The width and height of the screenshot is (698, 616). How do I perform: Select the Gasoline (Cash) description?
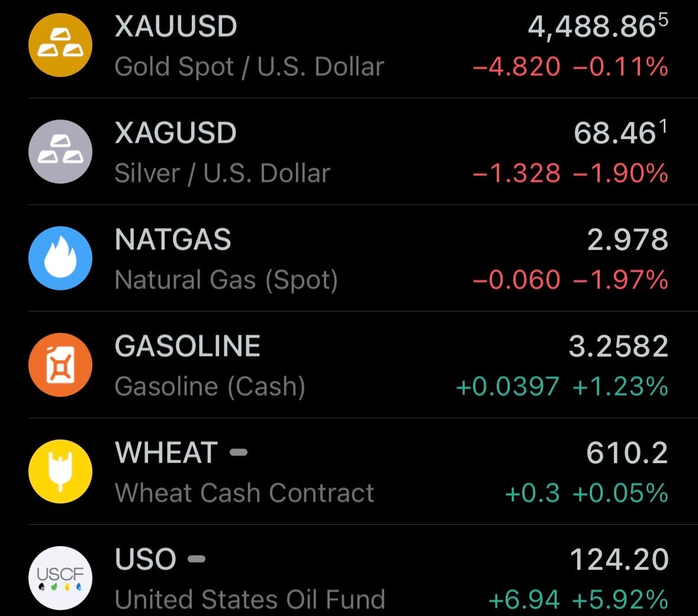[210, 387]
